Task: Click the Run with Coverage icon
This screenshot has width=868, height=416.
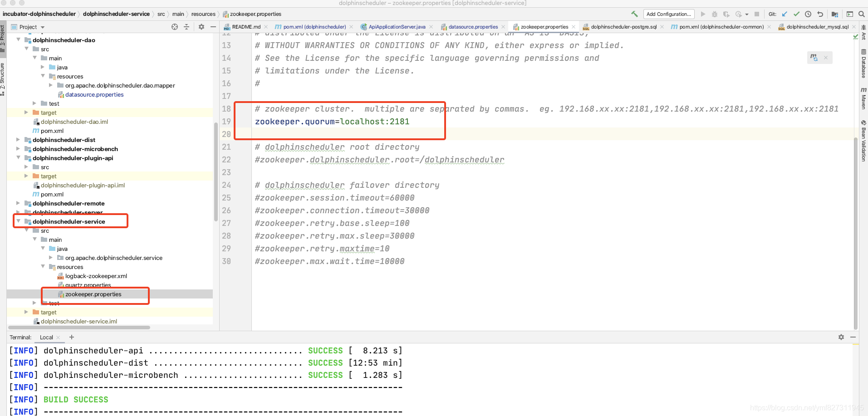Action: tap(726, 14)
